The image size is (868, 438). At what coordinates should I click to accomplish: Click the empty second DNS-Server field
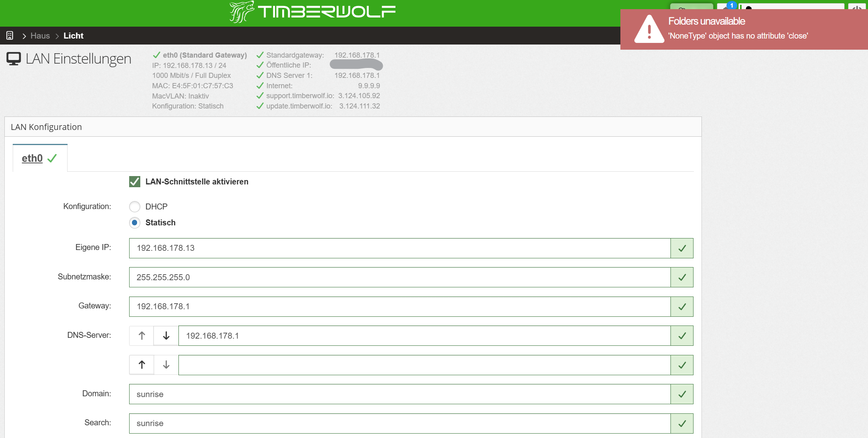click(424, 365)
